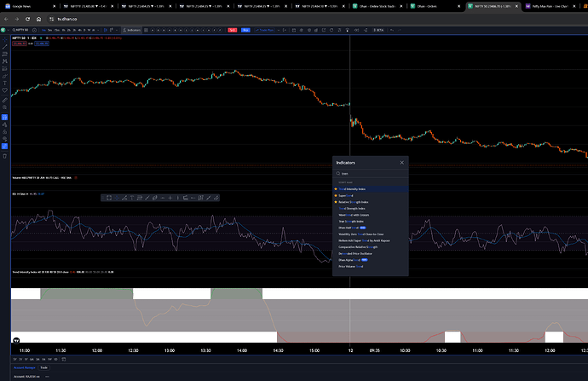Switch to Dhan - Online Stock Trading tab
Viewport: 588px width, 381px height.
pos(377,6)
